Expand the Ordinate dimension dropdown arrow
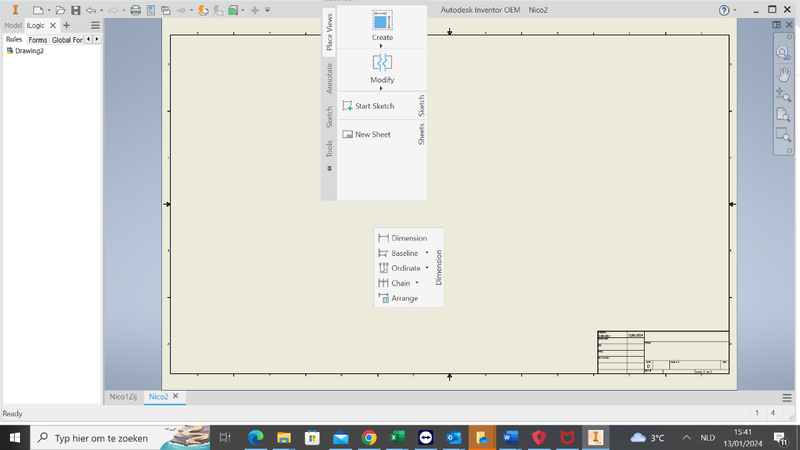This screenshot has height=450, width=800. 427,268
